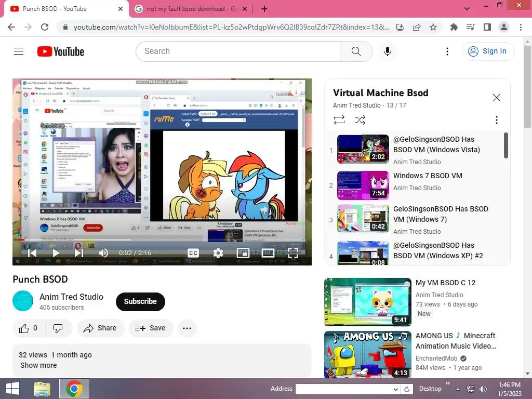532x399 pixels.
Task: Save the video to a playlist
Action: click(150, 328)
